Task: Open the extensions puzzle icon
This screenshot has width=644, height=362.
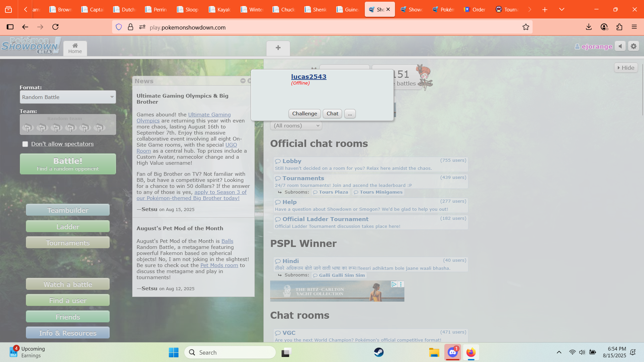Action: (x=620, y=27)
